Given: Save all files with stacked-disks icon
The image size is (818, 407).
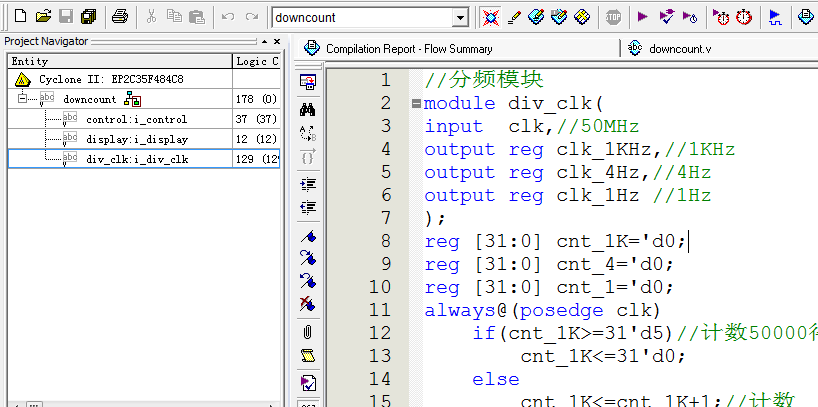Looking at the screenshot, I should (x=89, y=17).
